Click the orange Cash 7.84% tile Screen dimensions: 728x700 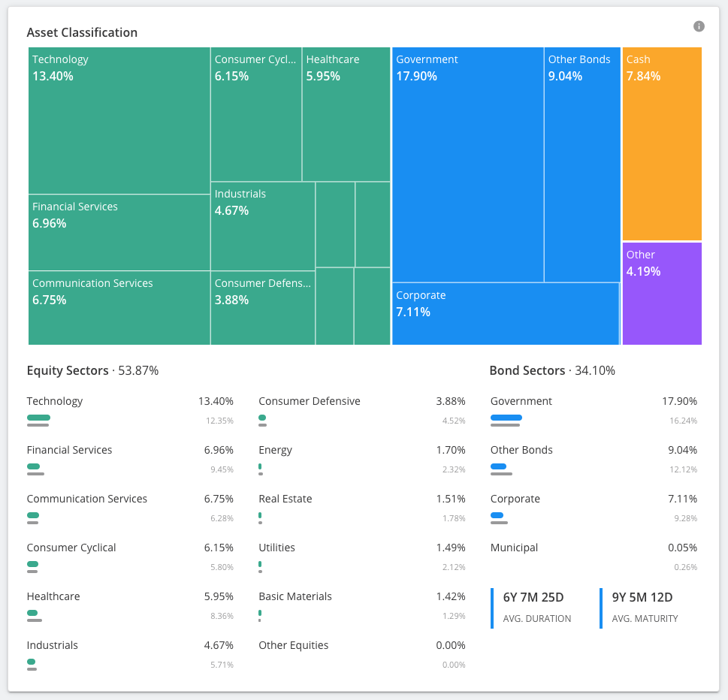(x=662, y=144)
